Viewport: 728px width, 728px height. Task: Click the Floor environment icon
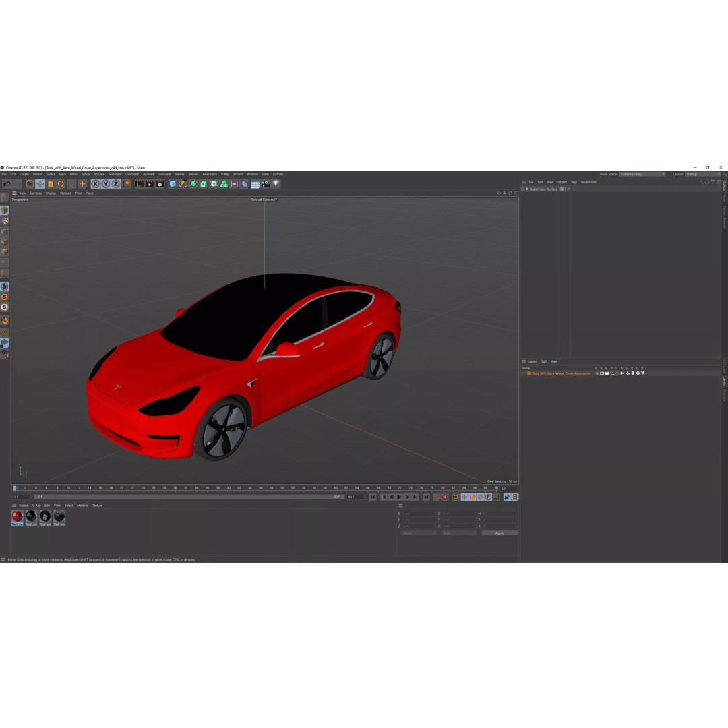pyautogui.click(x=255, y=184)
